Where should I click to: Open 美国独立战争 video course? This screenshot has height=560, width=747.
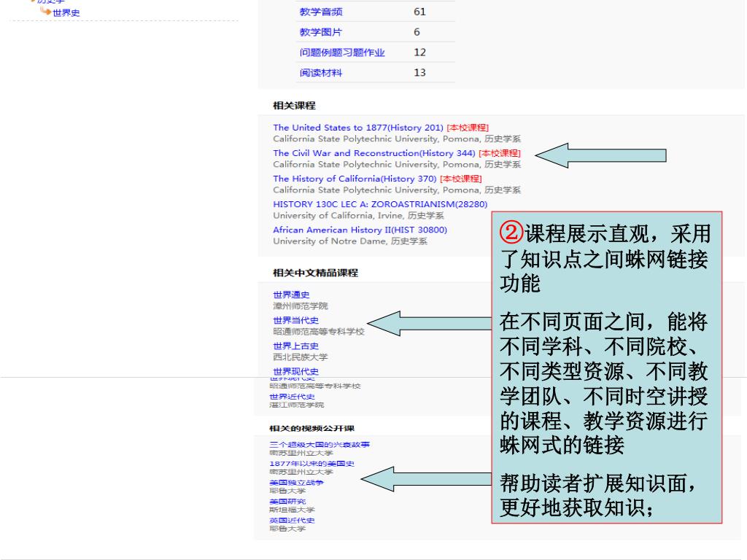coord(296,483)
